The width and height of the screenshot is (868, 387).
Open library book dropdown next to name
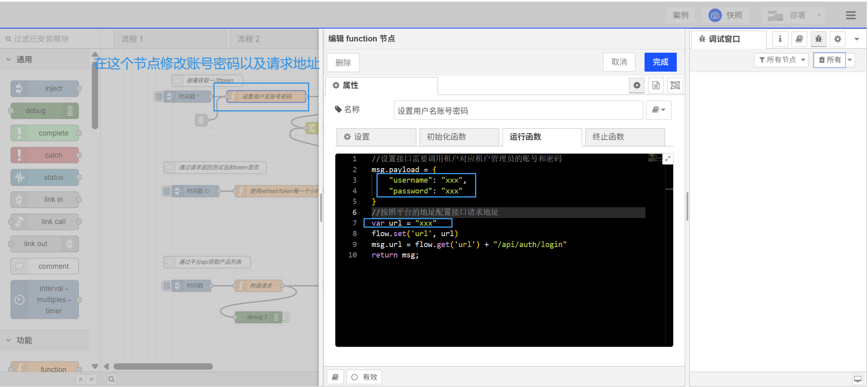click(x=659, y=110)
